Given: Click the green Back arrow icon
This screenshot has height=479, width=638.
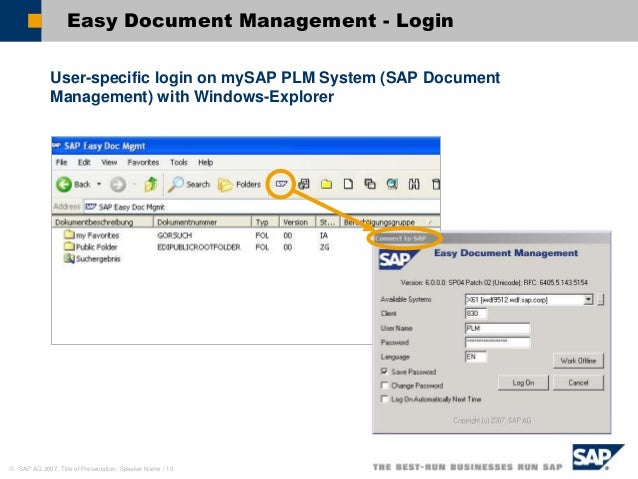Looking at the screenshot, I should point(64,184).
